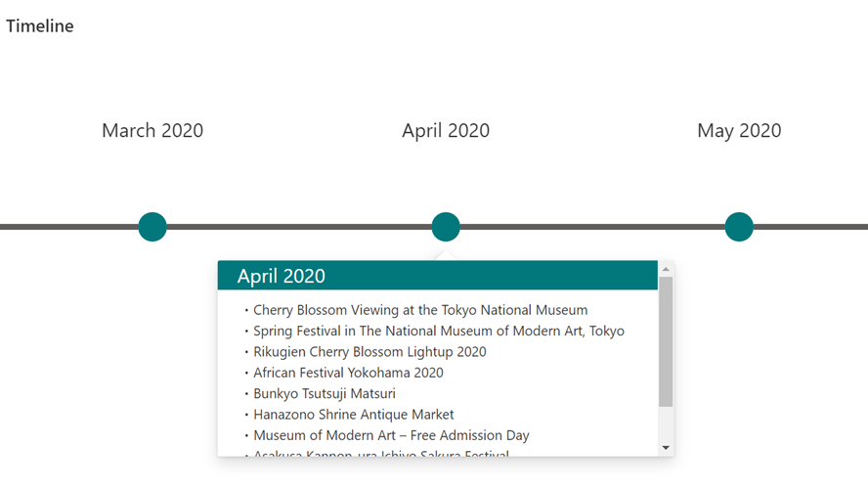Click the May 2020 timeline marker dot
This screenshot has width=868, height=489.
[x=739, y=227]
